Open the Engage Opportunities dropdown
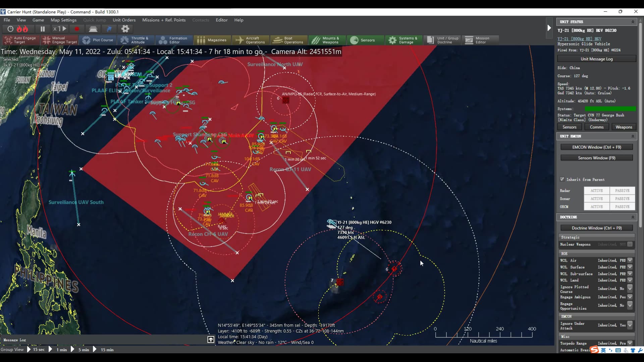 click(630, 305)
